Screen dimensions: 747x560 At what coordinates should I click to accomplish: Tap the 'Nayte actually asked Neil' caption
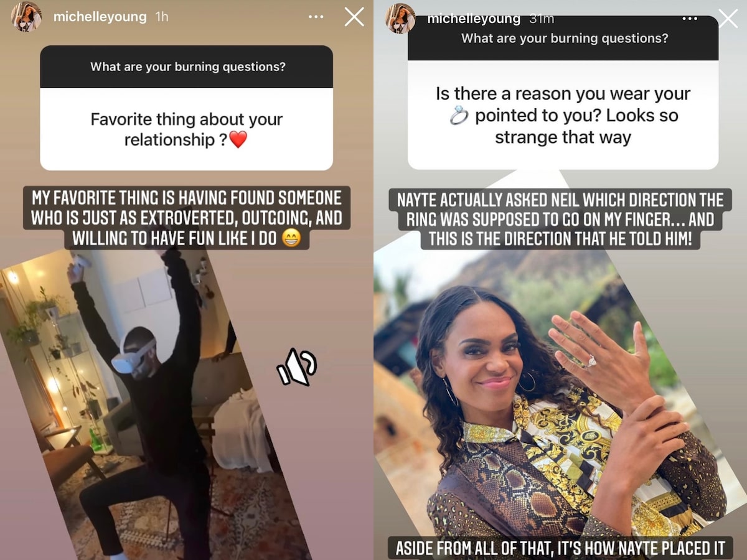coord(560,220)
